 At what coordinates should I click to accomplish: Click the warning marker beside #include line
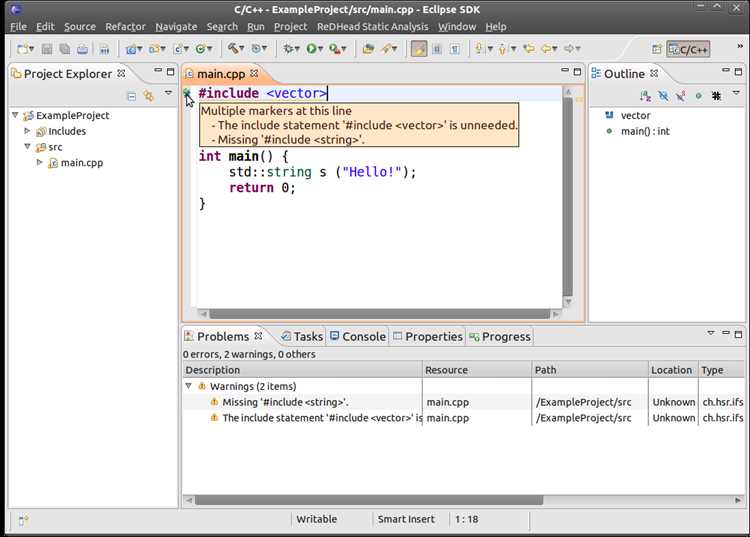tap(187, 93)
